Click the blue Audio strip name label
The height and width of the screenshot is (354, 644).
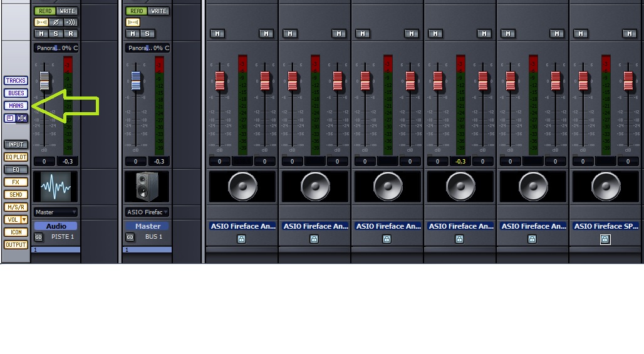[56, 226]
